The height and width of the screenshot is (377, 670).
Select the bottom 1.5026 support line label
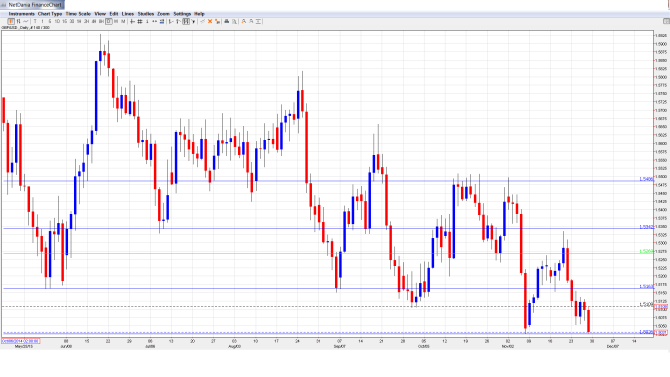[646, 332]
